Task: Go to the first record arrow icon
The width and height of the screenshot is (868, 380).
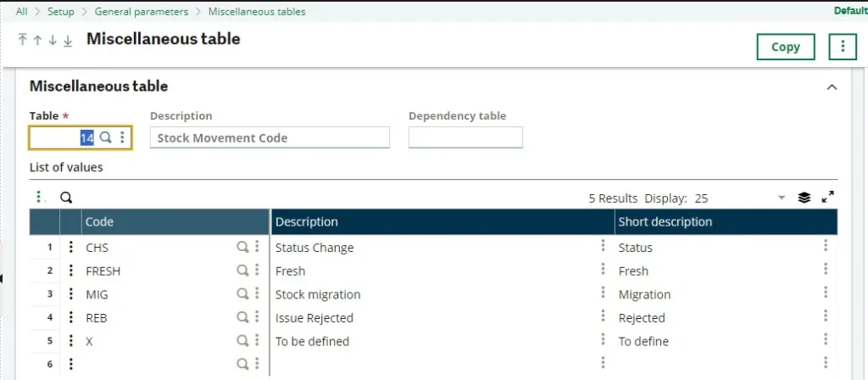Action: click(x=22, y=39)
